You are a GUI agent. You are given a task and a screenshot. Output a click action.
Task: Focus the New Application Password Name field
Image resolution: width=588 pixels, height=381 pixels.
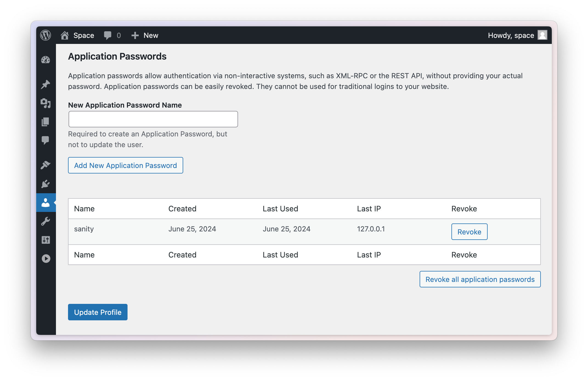coord(153,119)
